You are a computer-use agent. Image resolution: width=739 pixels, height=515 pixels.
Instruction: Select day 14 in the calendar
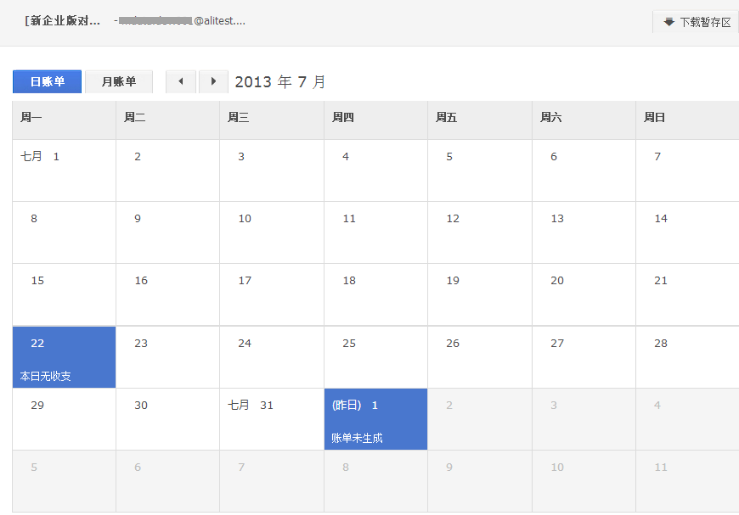point(688,233)
